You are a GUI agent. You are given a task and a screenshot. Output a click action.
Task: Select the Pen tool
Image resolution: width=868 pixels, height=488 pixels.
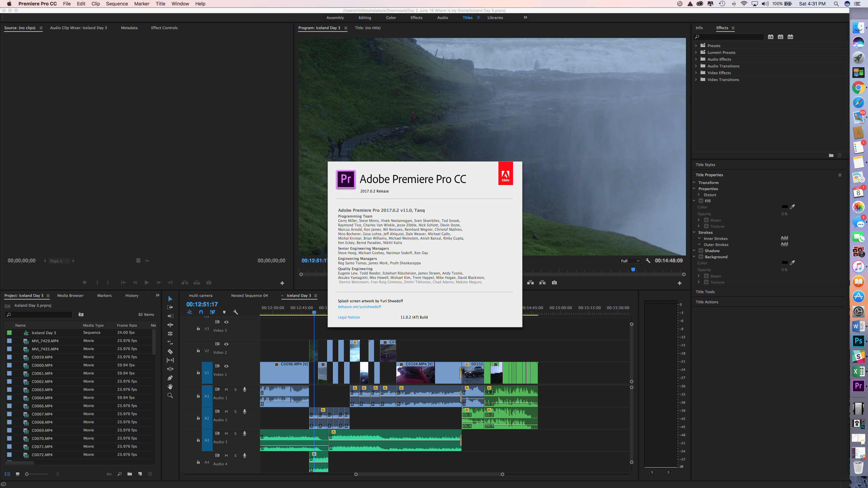tap(170, 378)
